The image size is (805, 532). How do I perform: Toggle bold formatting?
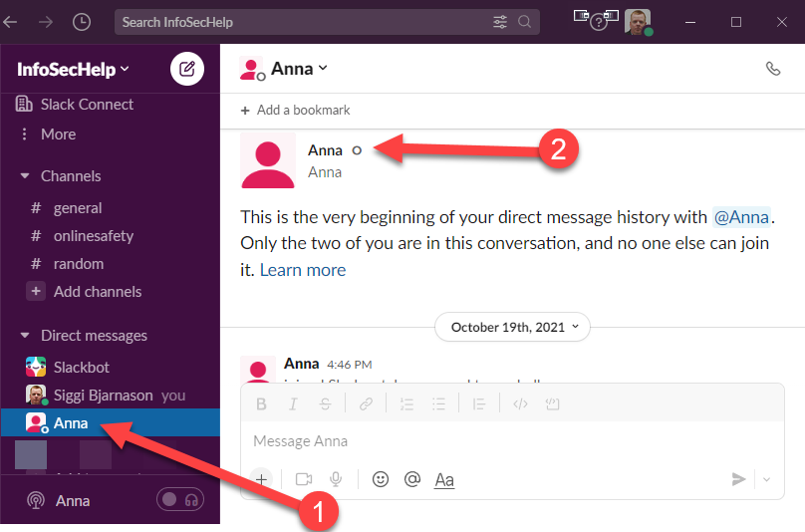(x=261, y=404)
